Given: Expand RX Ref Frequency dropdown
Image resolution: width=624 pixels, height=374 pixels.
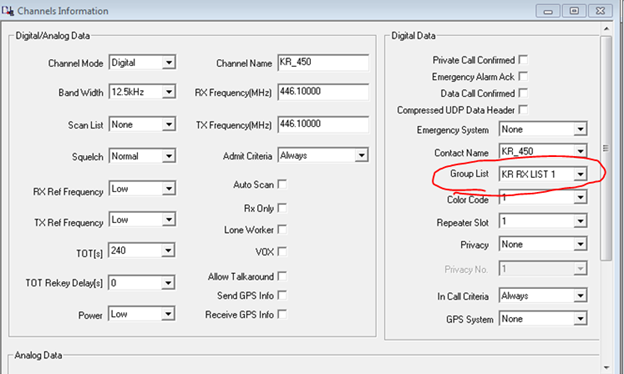Looking at the screenshot, I should click(x=169, y=188).
